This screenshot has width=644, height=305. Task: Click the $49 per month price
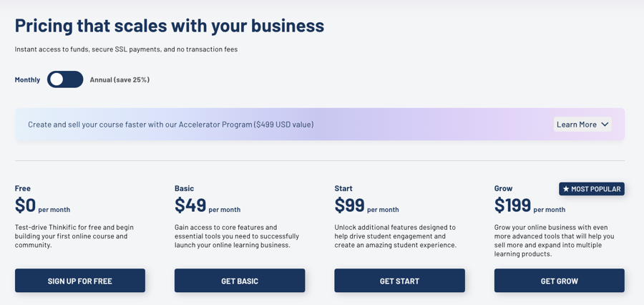[x=207, y=206]
